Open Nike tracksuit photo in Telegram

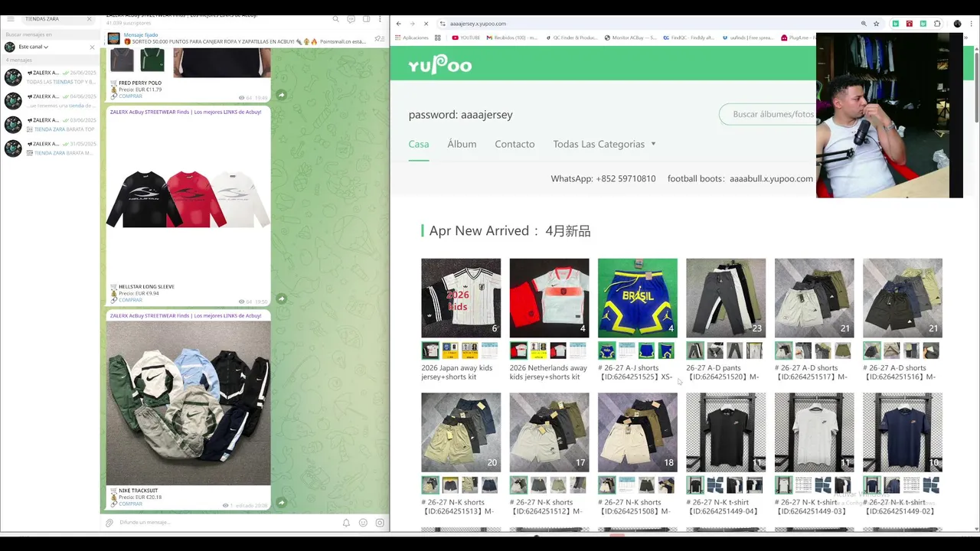(x=188, y=403)
